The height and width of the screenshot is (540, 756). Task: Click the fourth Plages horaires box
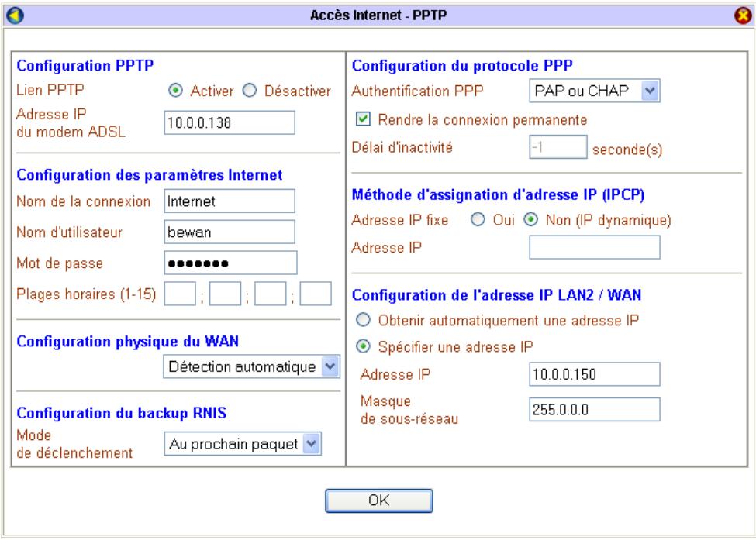[316, 294]
